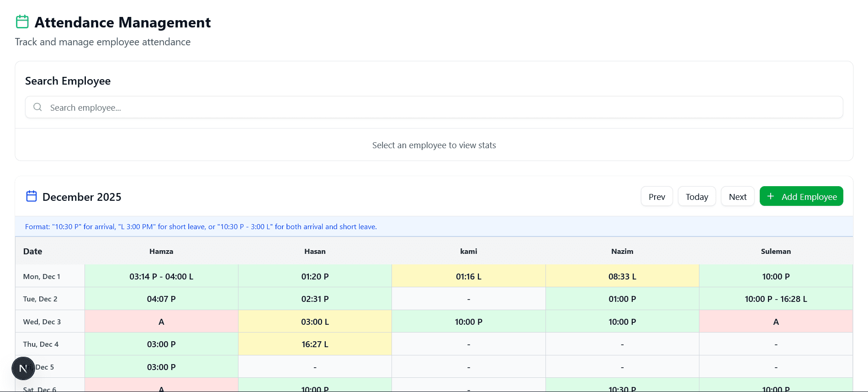Edit Hamza's Dec 2 cell '04:07 P'
Image resolution: width=868 pixels, height=392 pixels.
point(161,299)
